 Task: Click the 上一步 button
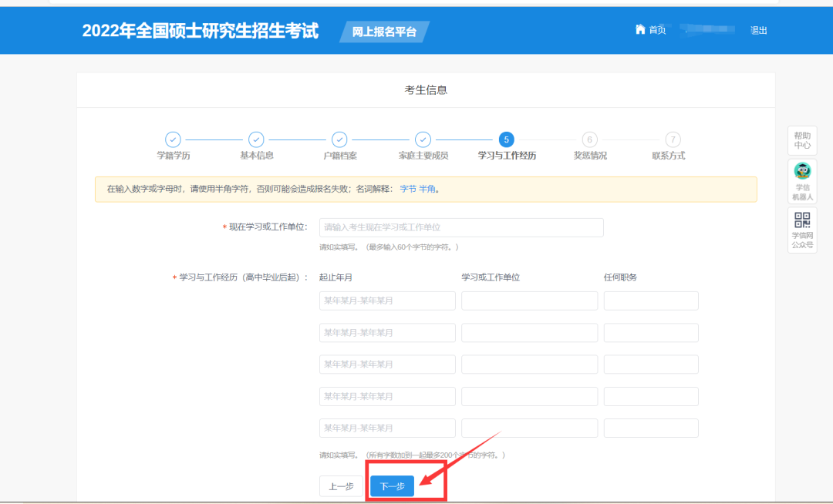click(341, 486)
